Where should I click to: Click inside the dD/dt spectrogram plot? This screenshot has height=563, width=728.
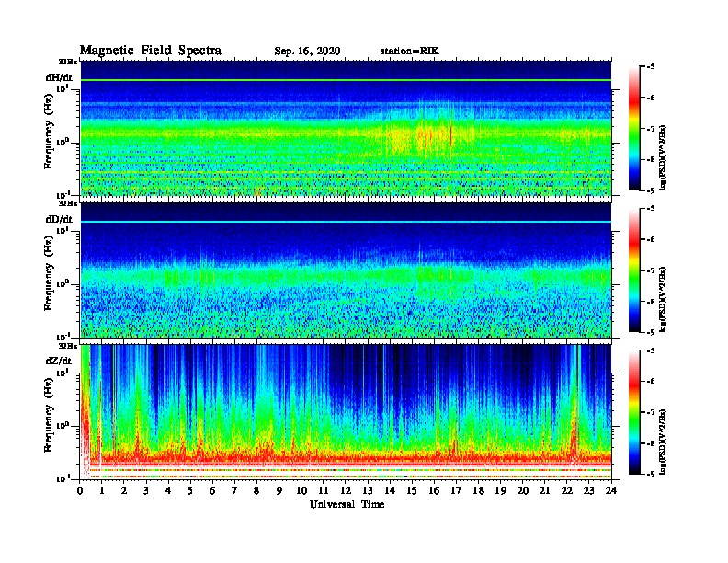click(346, 270)
